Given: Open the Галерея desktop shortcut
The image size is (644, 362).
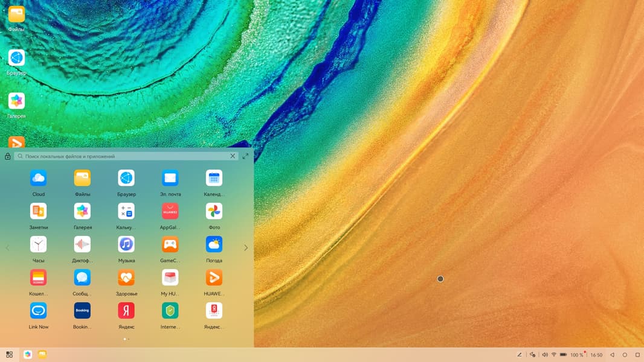Looking at the screenshot, I should [16, 101].
